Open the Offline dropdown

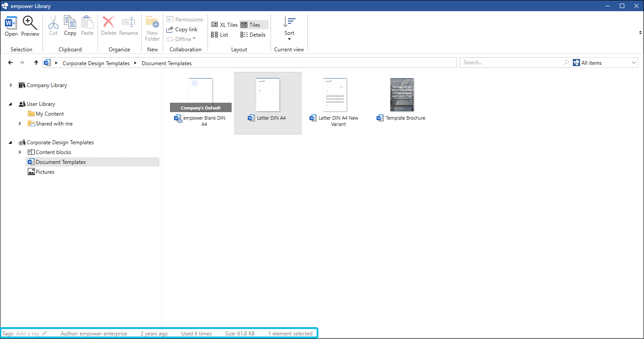(x=181, y=39)
